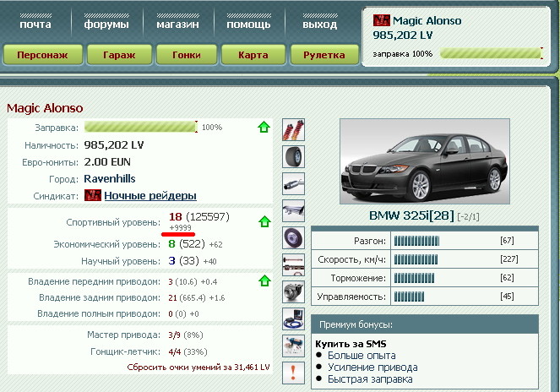This screenshot has width=560, height=392.
Task: Open the Гараж tab
Action: [119, 55]
